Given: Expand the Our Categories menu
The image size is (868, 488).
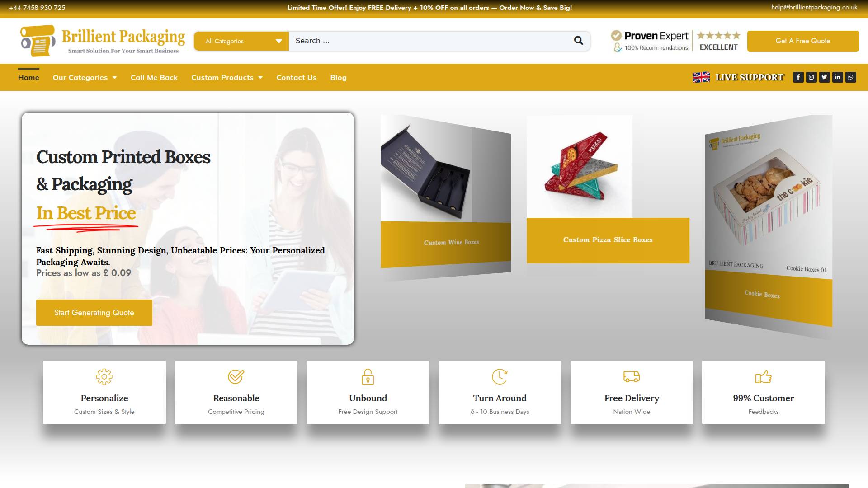Looking at the screenshot, I should point(85,78).
